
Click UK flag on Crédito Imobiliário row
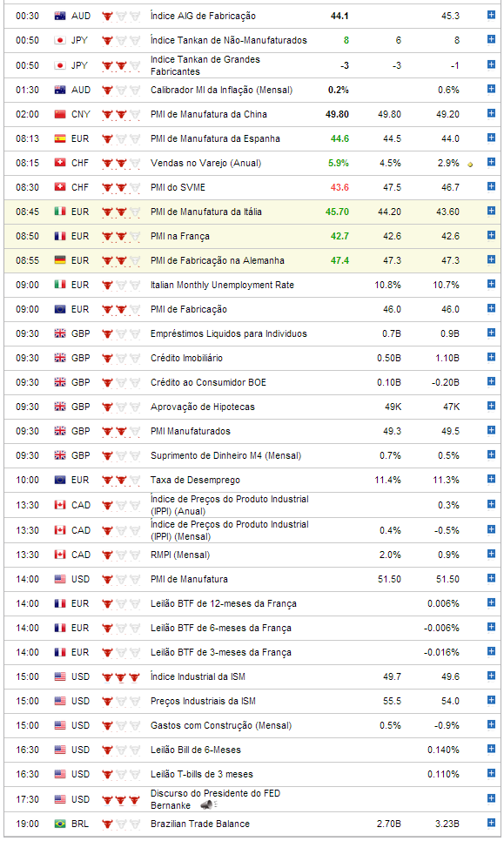(x=60, y=359)
